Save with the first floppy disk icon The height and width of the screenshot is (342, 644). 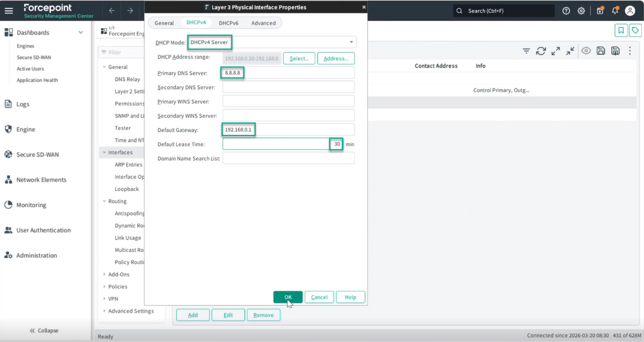(601, 51)
